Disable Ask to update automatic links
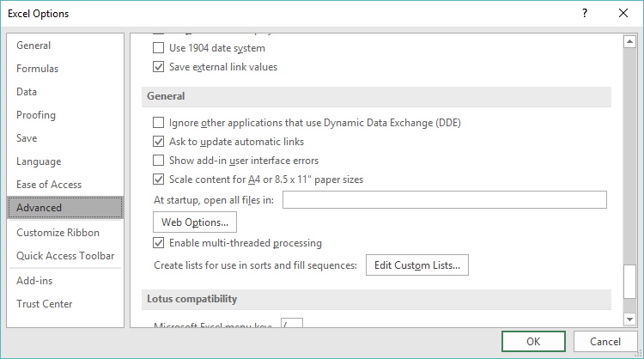This screenshot has width=644, height=359. (158, 142)
